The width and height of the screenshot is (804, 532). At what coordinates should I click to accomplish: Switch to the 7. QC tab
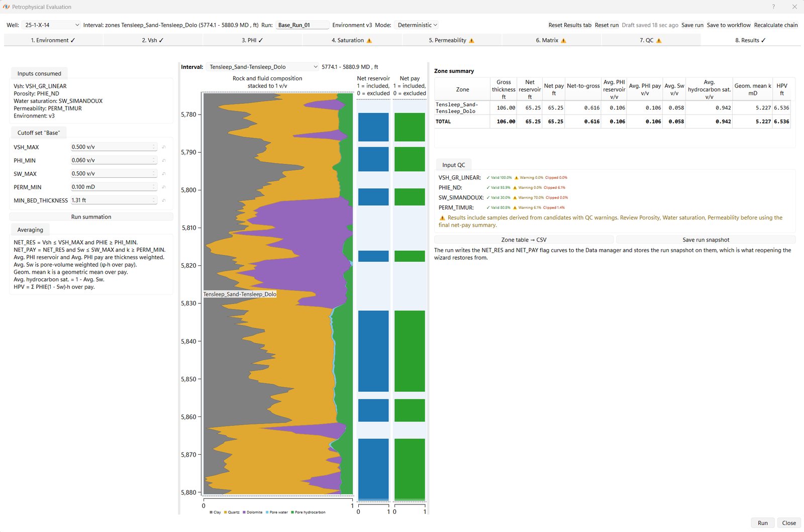(x=651, y=40)
